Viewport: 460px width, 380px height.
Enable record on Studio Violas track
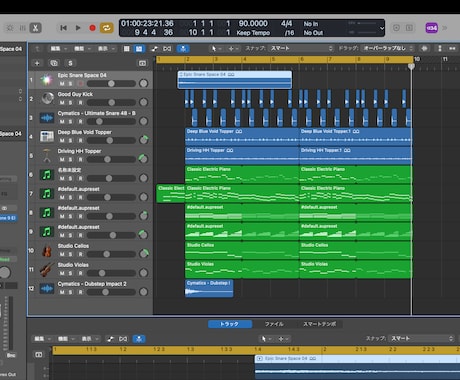pos(80,273)
